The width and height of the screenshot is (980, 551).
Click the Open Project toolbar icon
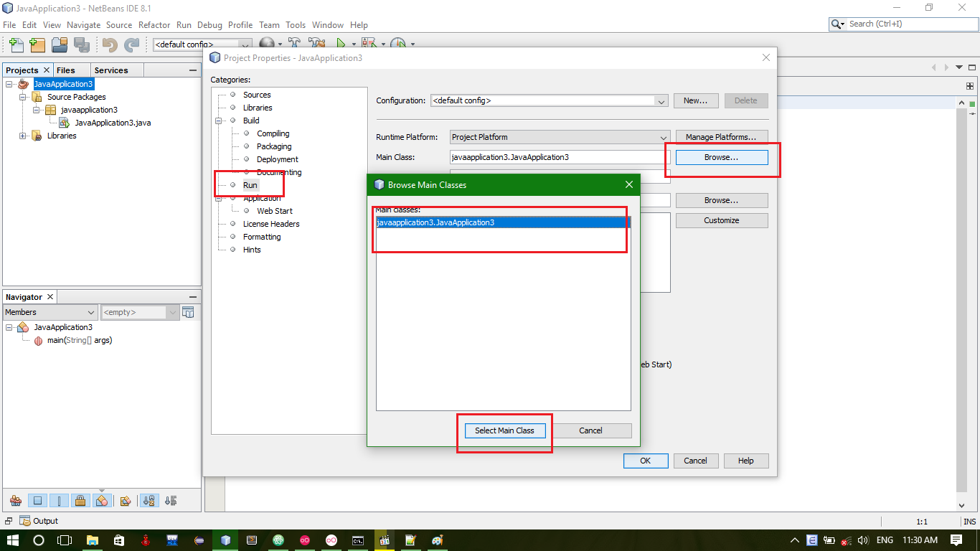(60, 44)
